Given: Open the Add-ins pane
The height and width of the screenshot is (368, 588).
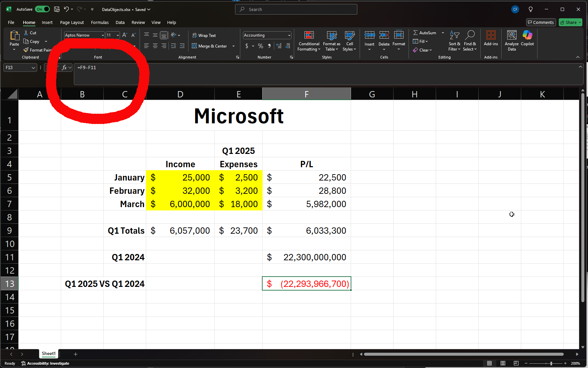Looking at the screenshot, I should [x=491, y=38].
